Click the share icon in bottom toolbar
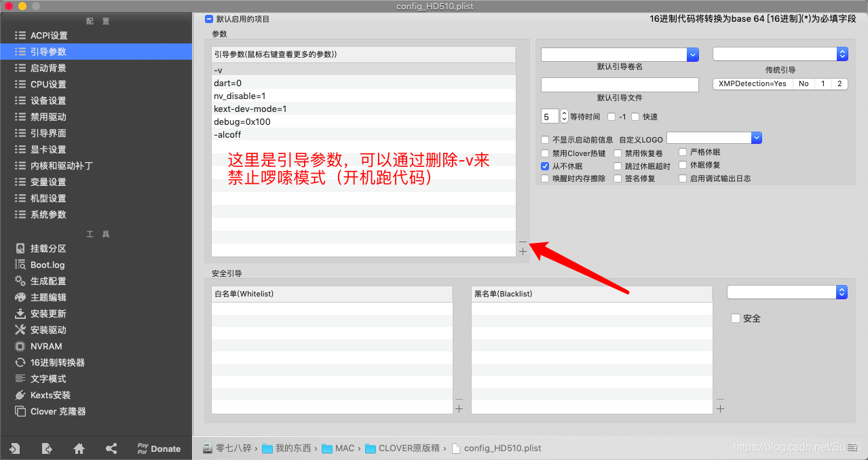868x460 pixels. click(x=111, y=448)
